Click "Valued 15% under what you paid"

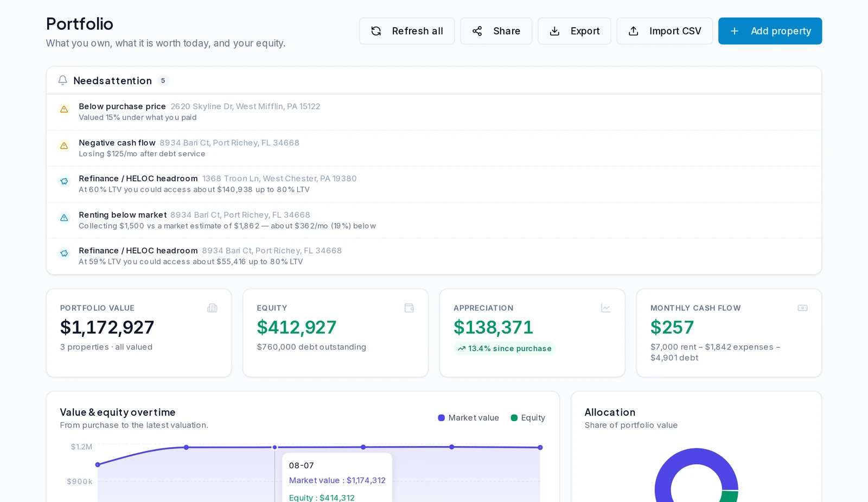(x=138, y=118)
